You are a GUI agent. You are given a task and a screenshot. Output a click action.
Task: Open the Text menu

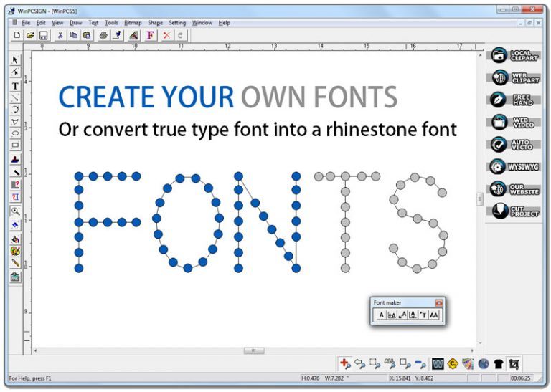pos(93,23)
